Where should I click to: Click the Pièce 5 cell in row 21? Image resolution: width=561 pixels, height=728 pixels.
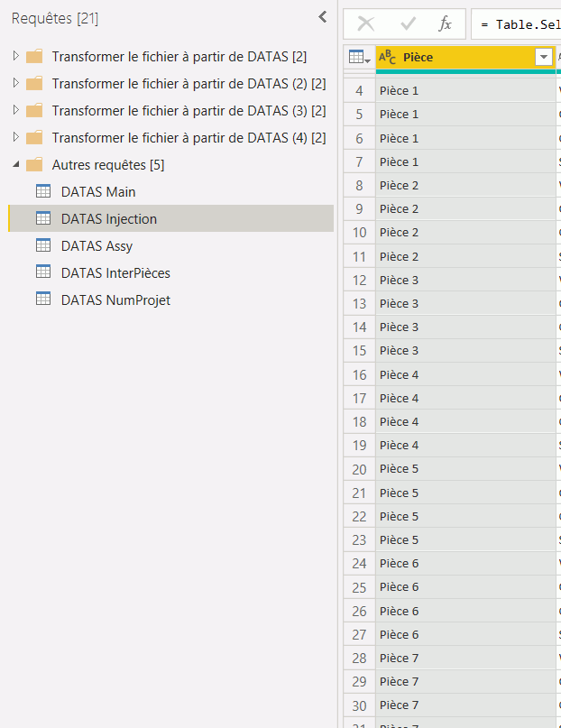point(465,493)
